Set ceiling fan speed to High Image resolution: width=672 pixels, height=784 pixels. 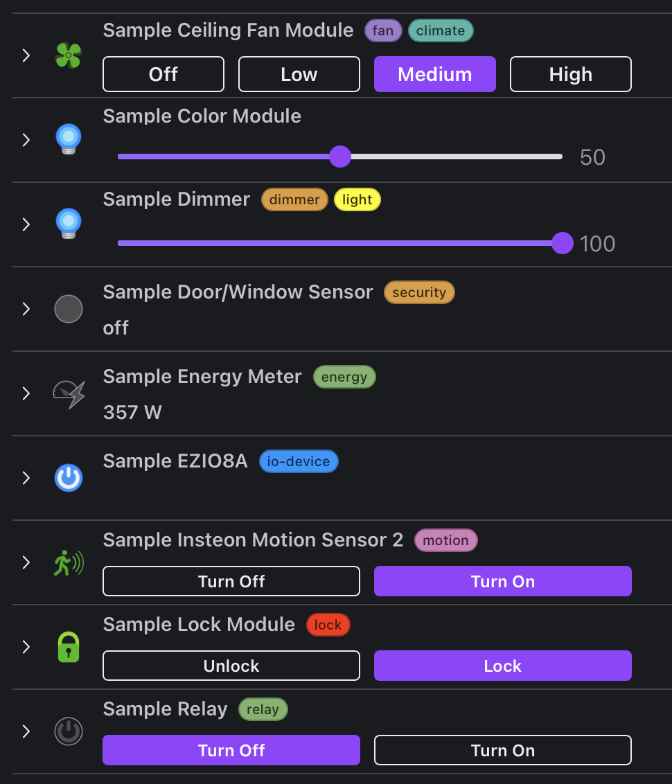570,75
